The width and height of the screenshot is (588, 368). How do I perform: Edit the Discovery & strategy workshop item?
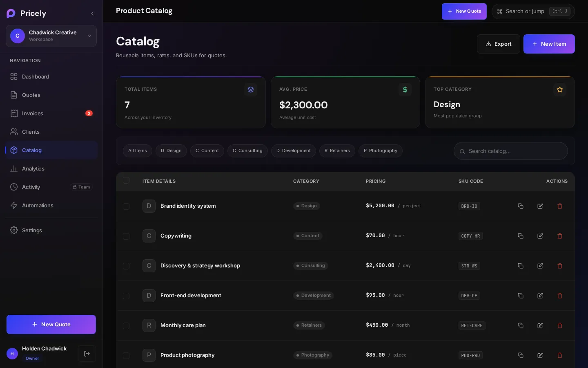pos(540,266)
